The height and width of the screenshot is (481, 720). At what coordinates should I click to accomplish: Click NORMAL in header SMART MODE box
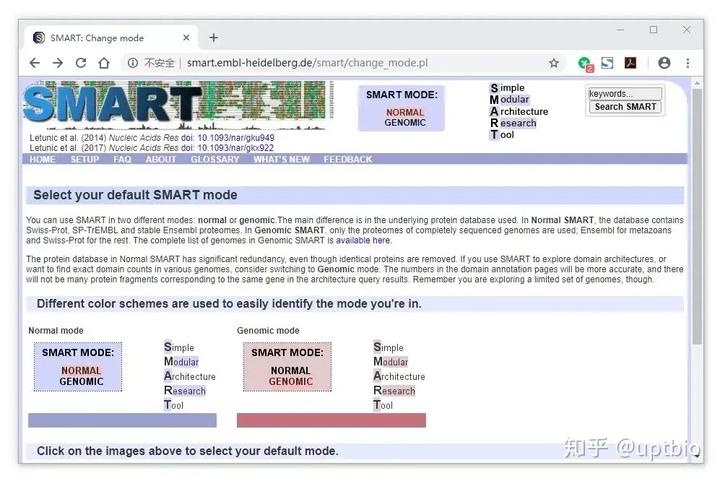405,112
